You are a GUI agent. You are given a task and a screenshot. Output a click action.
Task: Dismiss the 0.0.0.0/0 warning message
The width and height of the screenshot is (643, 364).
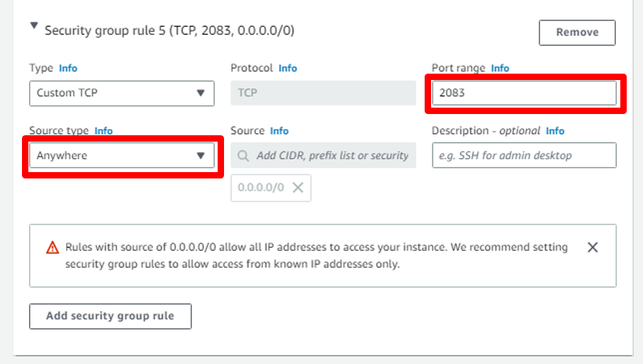tap(593, 247)
